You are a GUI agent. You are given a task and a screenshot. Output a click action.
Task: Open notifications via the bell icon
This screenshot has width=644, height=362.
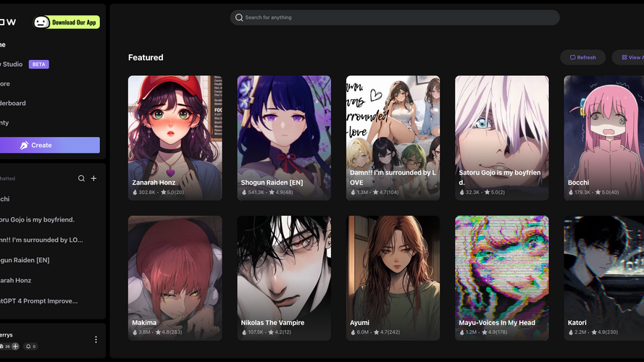(x=28, y=346)
